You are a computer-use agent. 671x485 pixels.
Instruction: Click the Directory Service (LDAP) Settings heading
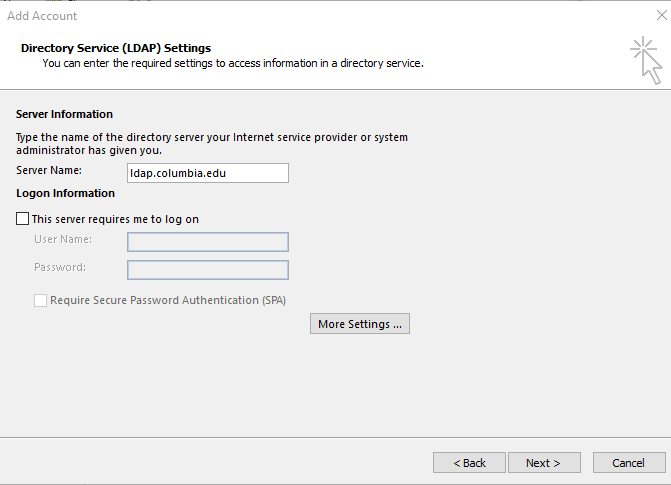(x=116, y=48)
